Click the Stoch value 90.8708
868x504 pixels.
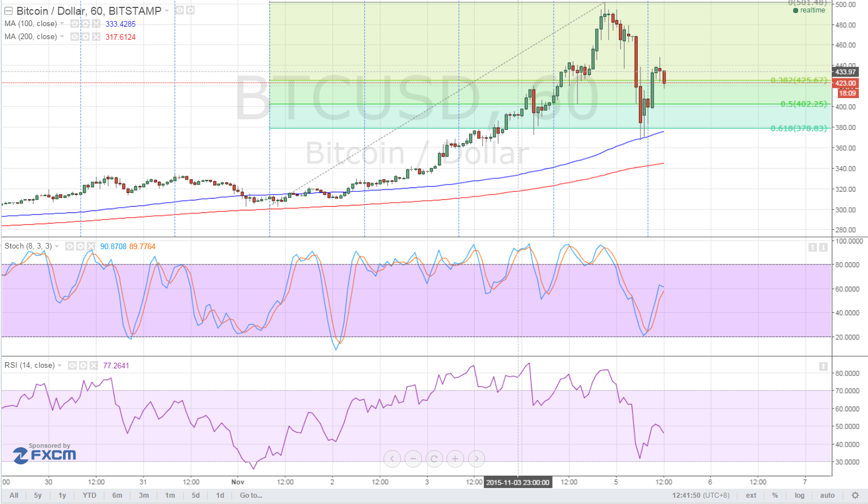[113, 246]
